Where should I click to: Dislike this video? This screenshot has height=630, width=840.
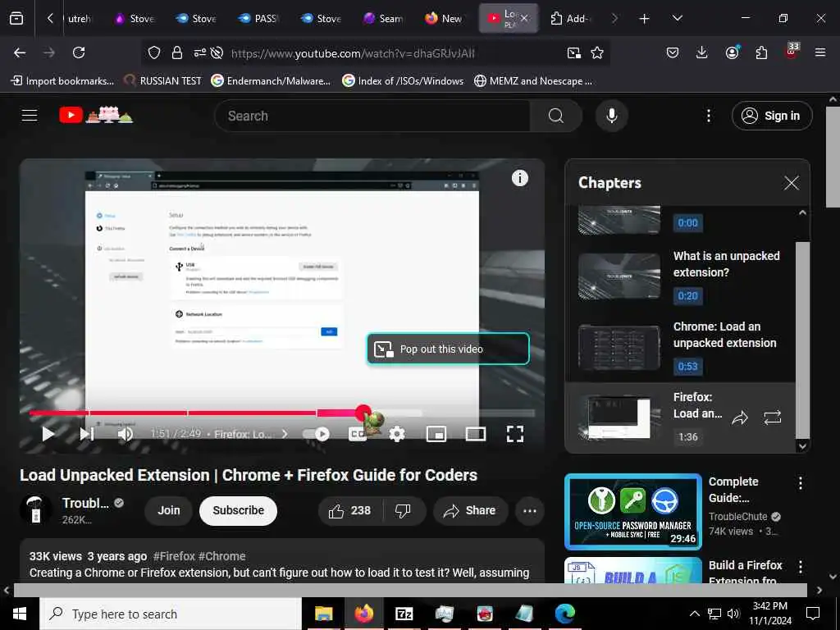[x=403, y=510]
